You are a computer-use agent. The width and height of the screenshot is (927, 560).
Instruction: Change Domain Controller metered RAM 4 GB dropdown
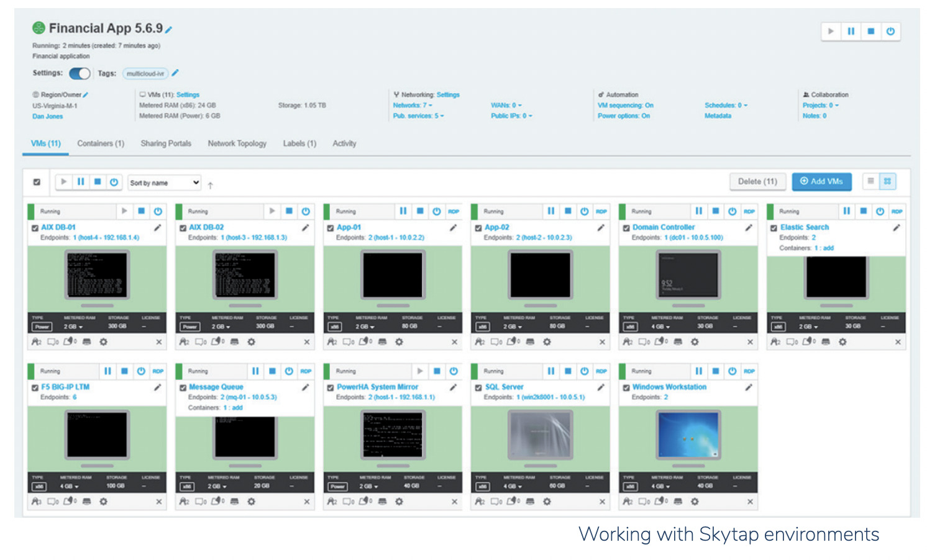click(661, 327)
